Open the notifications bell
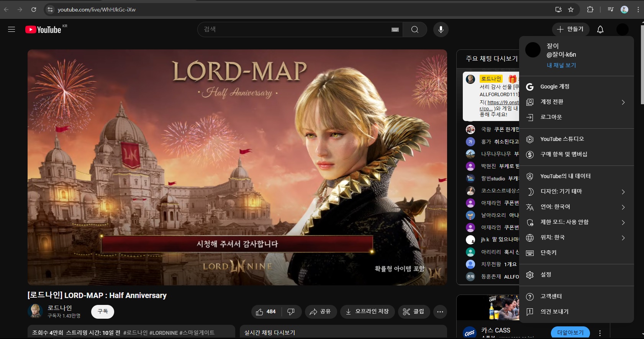644x339 pixels. 600,29
